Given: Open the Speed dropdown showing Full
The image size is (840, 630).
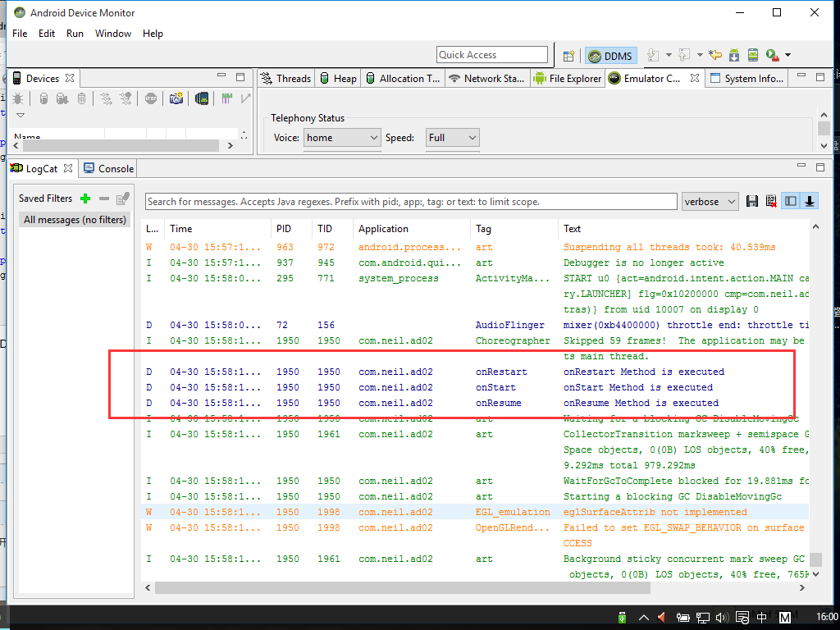Looking at the screenshot, I should click(x=452, y=138).
